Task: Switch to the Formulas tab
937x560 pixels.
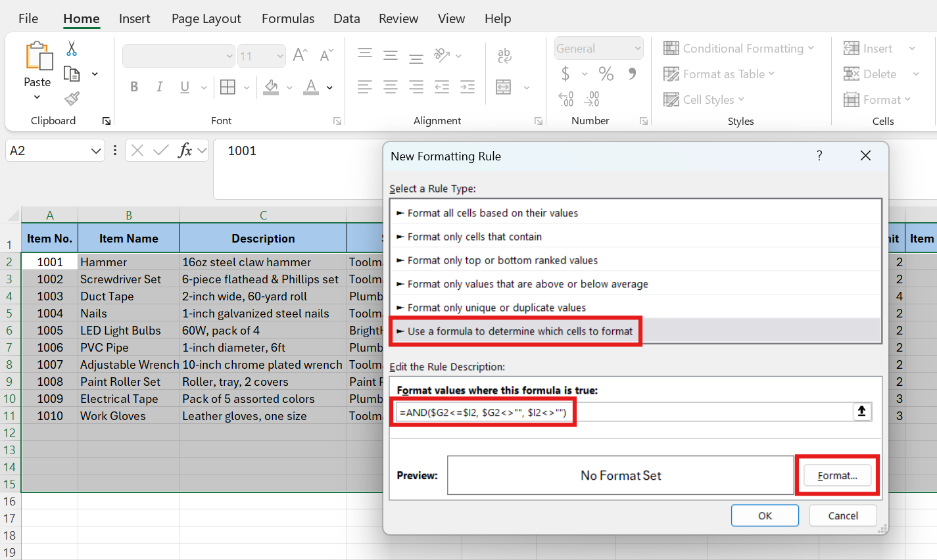Action: (x=287, y=18)
